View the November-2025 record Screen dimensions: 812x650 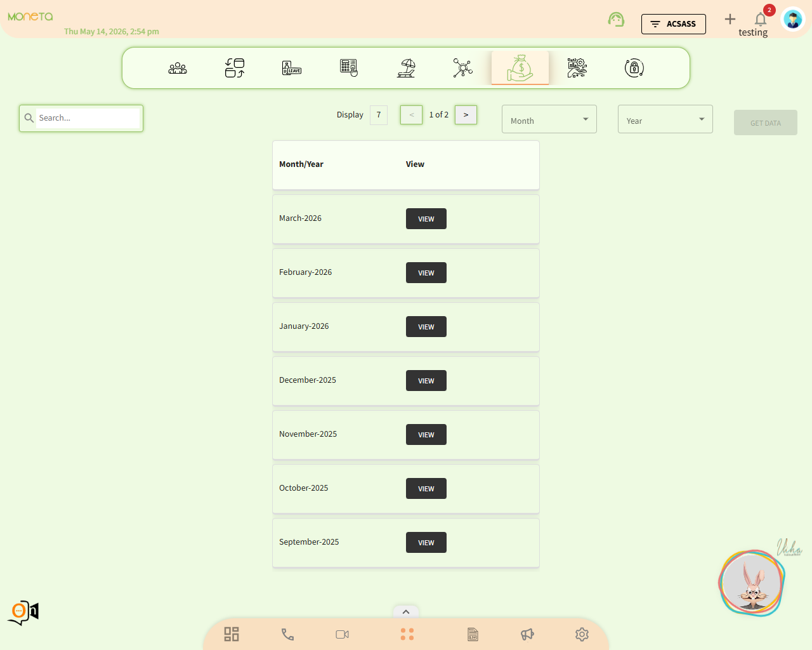click(x=426, y=435)
